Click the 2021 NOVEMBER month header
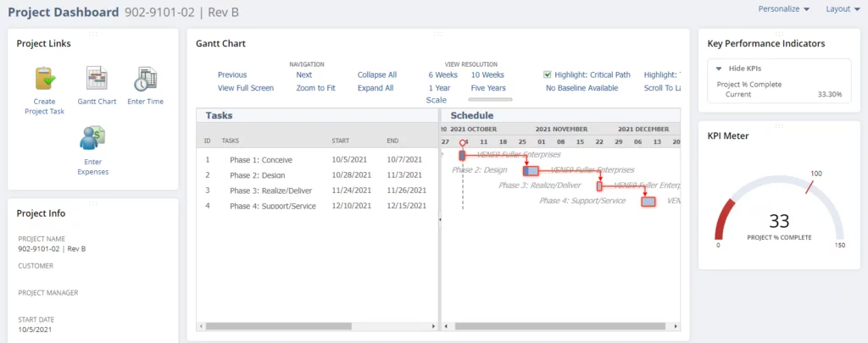Screen dimensions: 868x343 [x=561, y=129]
